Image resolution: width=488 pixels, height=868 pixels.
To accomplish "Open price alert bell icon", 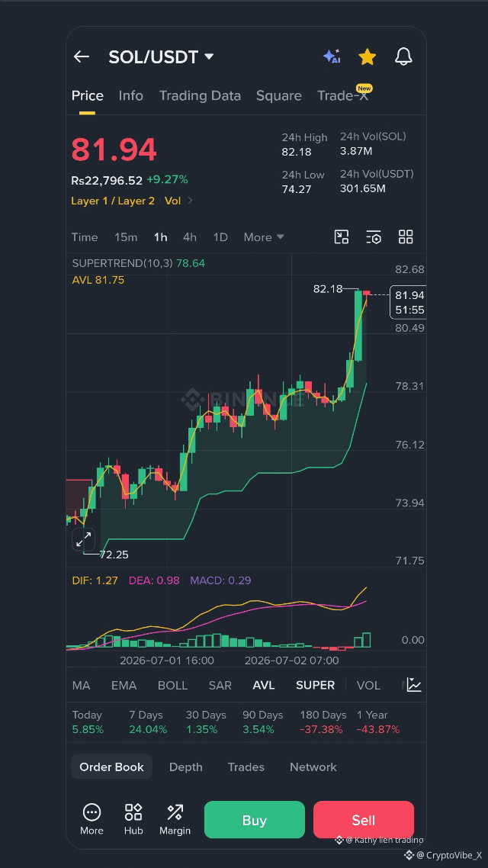I will 403,56.
